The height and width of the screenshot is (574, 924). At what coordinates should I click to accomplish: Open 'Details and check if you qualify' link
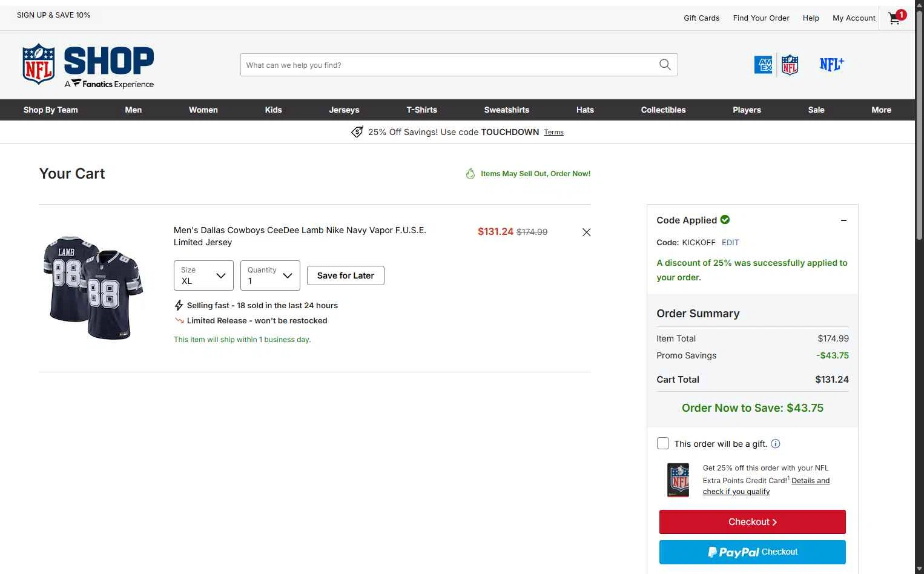click(766, 486)
